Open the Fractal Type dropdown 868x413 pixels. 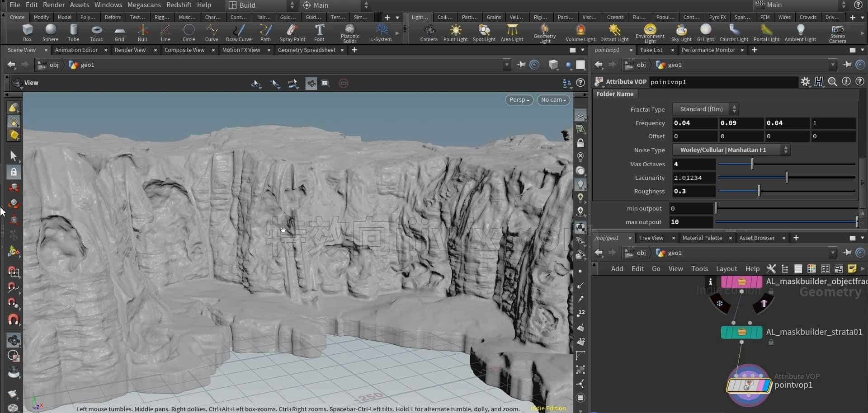coord(705,109)
